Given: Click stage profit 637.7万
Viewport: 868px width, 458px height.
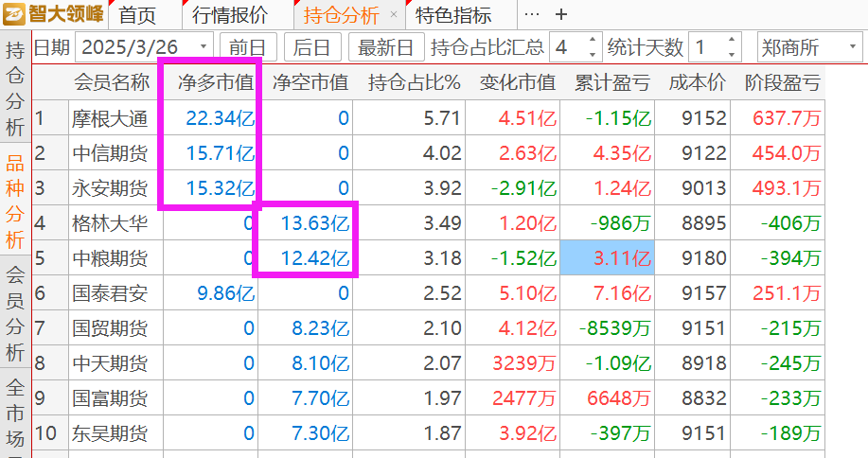Looking at the screenshot, I should coord(786,118).
